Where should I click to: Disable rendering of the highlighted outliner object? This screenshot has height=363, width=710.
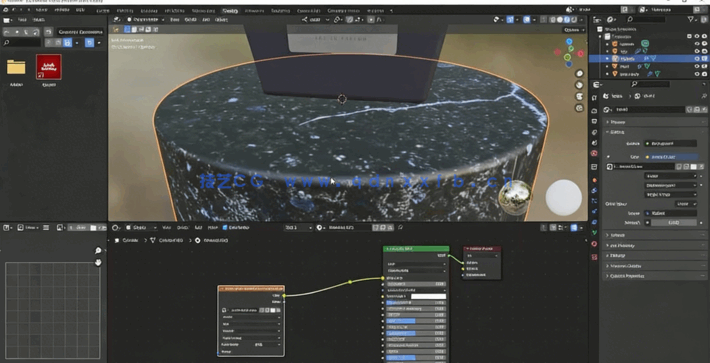pos(705,58)
